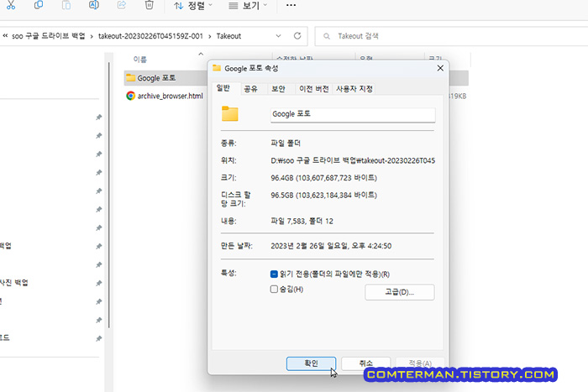Click the 이름 column header
This screenshot has width=588, height=392.
140,60
